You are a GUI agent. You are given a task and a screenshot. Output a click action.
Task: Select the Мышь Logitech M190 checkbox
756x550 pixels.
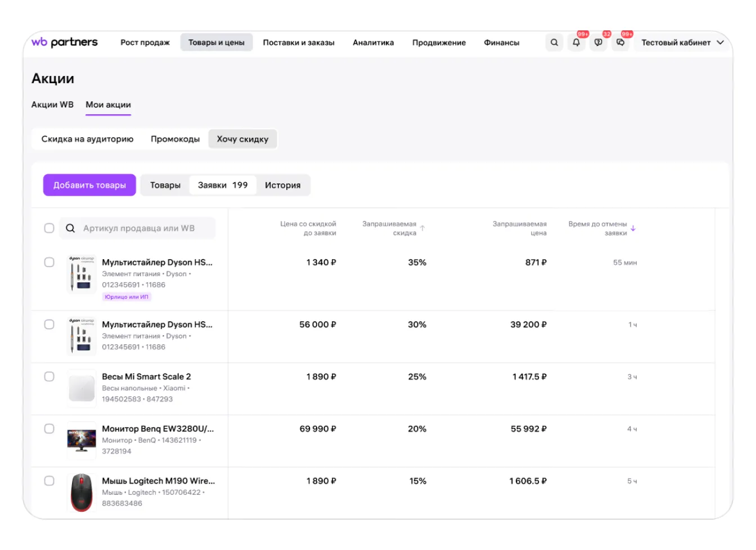click(49, 481)
